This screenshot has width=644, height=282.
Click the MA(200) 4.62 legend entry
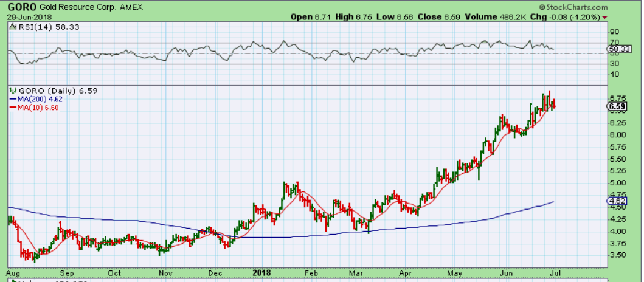pos(35,99)
